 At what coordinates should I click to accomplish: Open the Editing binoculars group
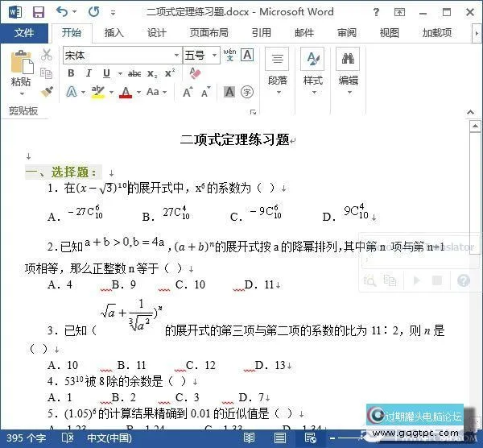pyautogui.click(x=348, y=68)
